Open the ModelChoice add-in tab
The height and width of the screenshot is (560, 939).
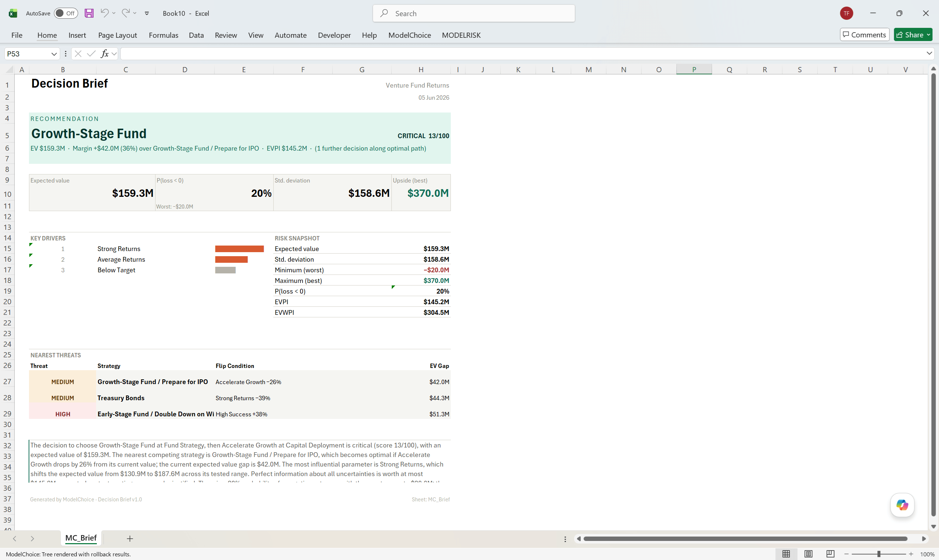pyautogui.click(x=410, y=35)
